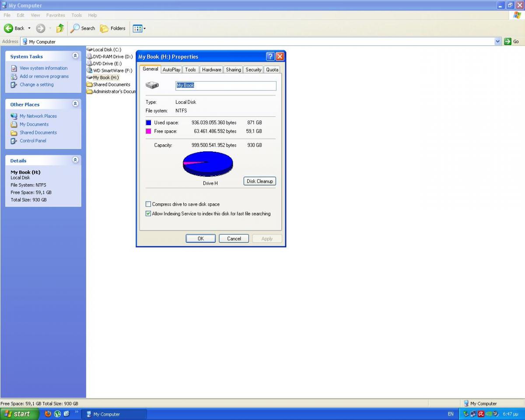Click the magenta Free space color swatch
Image resolution: width=525 pixels, height=420 pixels.
148,131
